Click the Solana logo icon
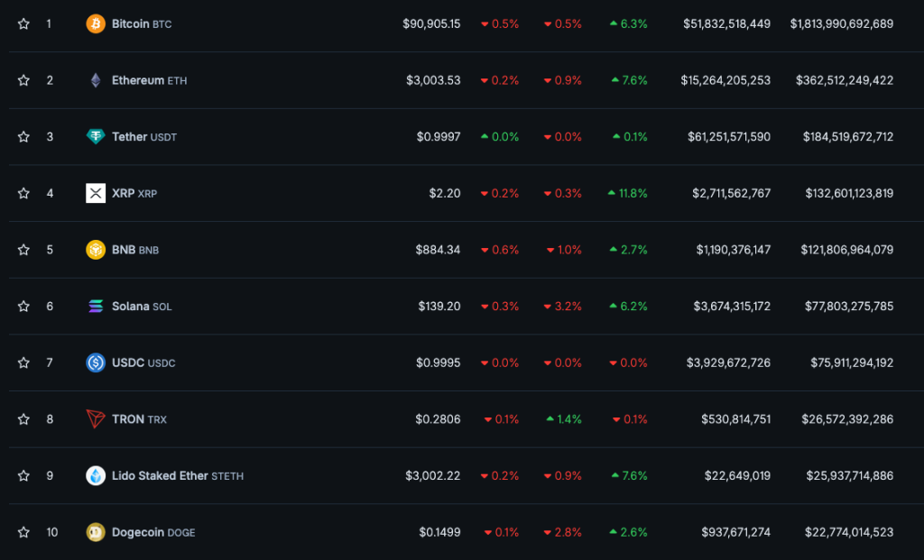Image resolution: width=924 pixels, height=560 pixels. (96, 307)
